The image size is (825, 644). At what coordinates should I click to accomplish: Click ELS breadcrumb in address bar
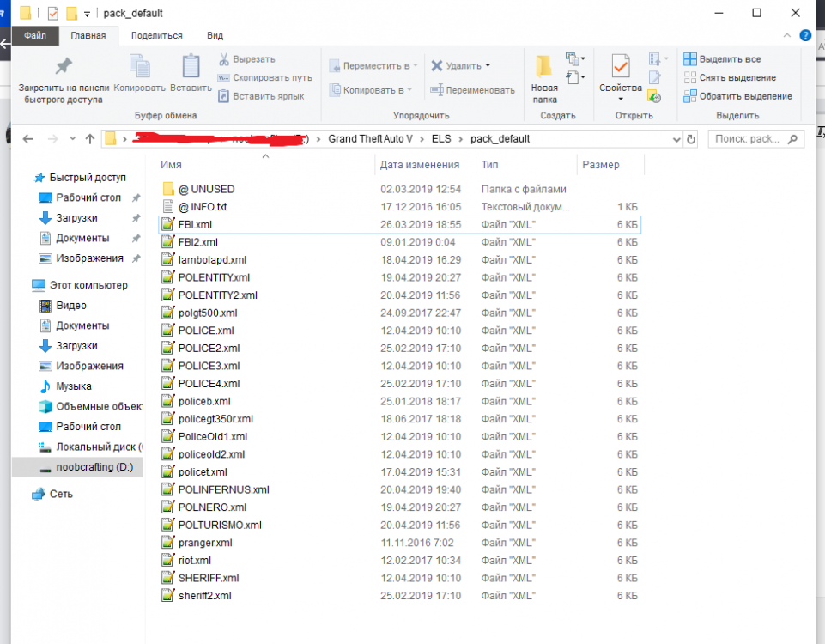(441, 139)
